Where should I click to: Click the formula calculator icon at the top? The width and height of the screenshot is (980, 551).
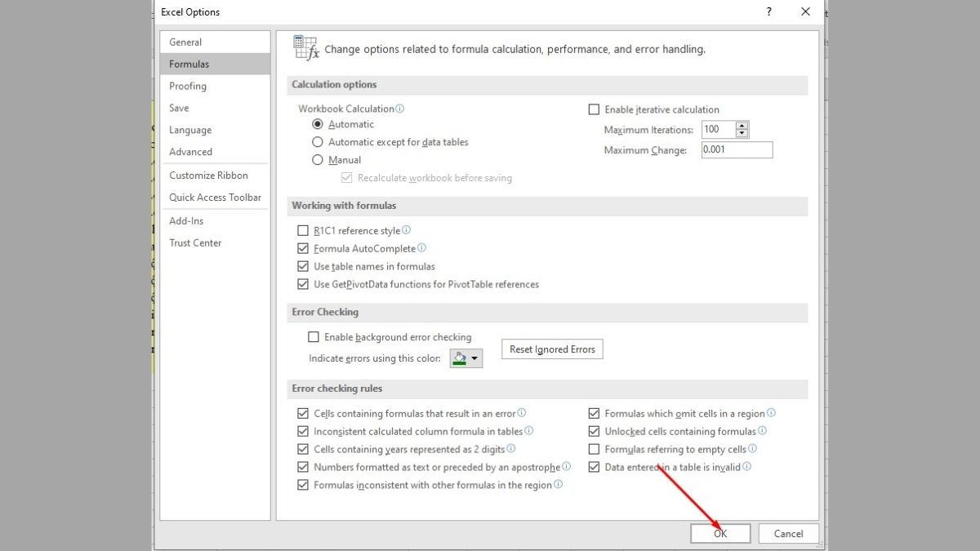click(x=305, y=47)
